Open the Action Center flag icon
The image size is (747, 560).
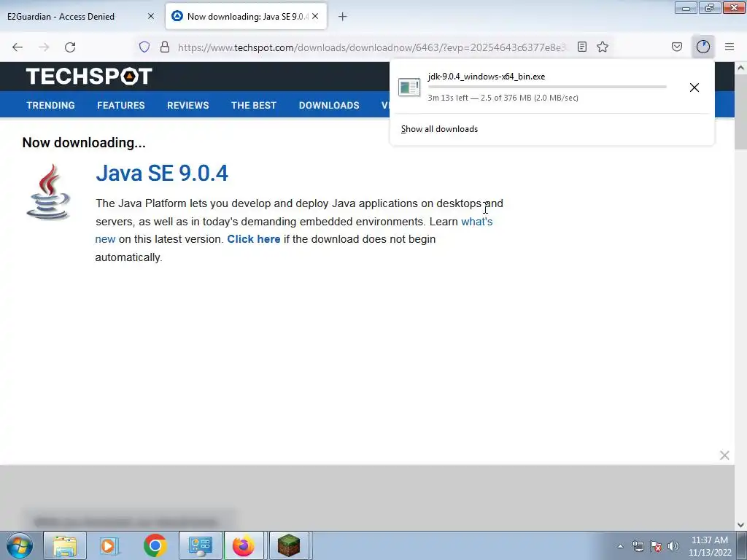[x=656, y=546]
